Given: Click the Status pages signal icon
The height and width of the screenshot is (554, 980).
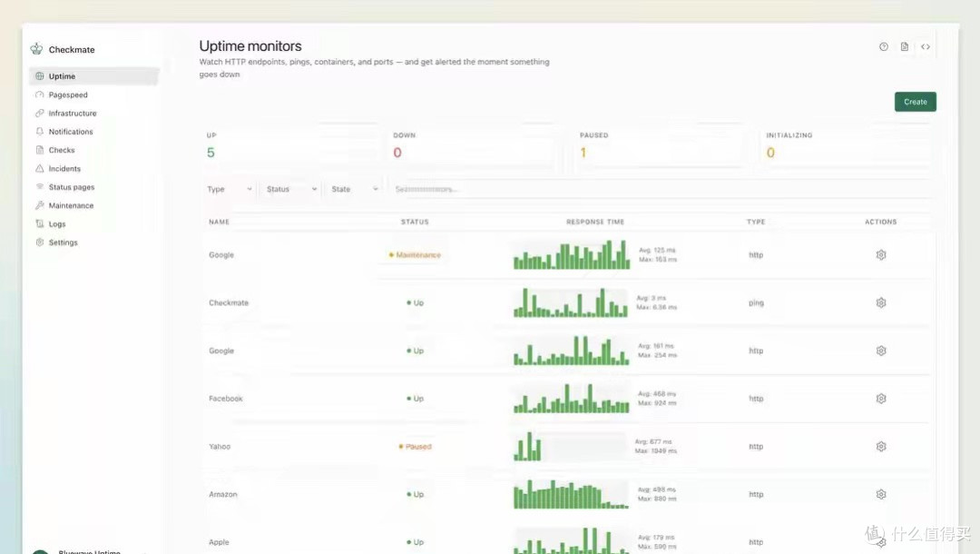Looking at the screenshot, I should point(39,187).
